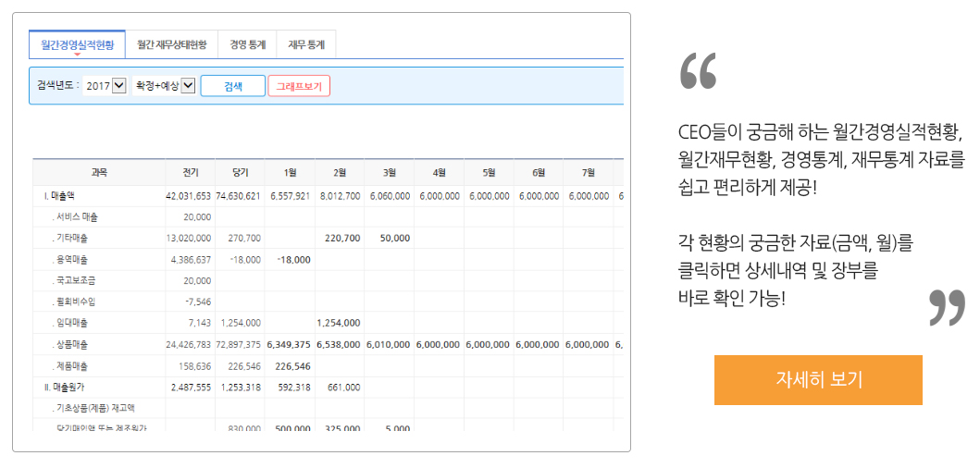Click the bold 6,010,000 value

point(388,344)
